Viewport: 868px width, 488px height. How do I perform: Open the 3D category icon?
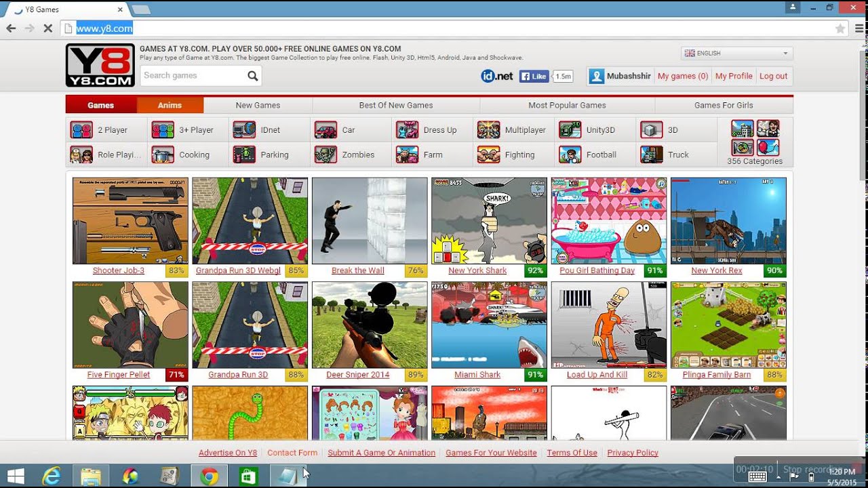pos(651,130)
